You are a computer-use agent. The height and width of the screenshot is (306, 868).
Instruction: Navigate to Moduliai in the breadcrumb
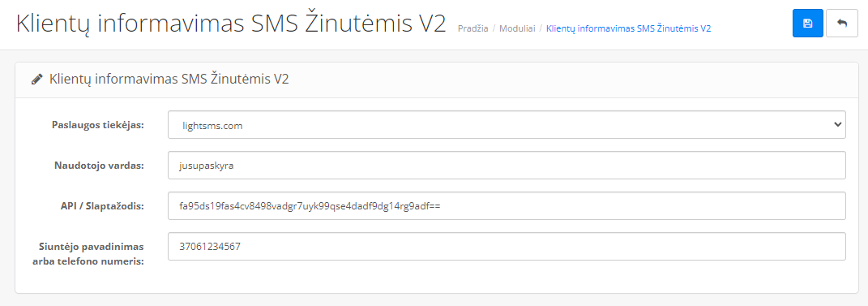click(517, 28)
